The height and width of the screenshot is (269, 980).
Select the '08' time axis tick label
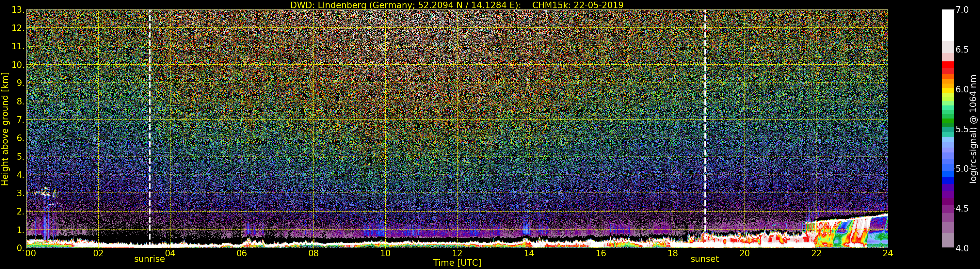pos(313,253)
